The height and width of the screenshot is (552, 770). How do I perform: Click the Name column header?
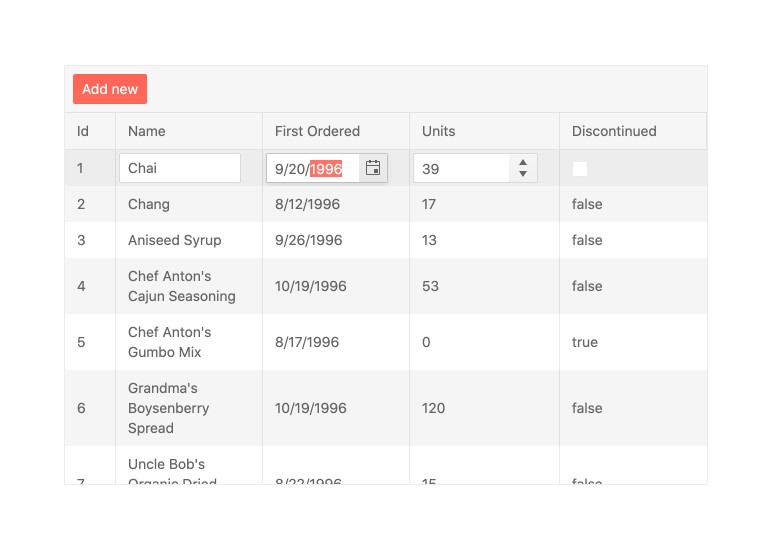(x=147, y=131)
